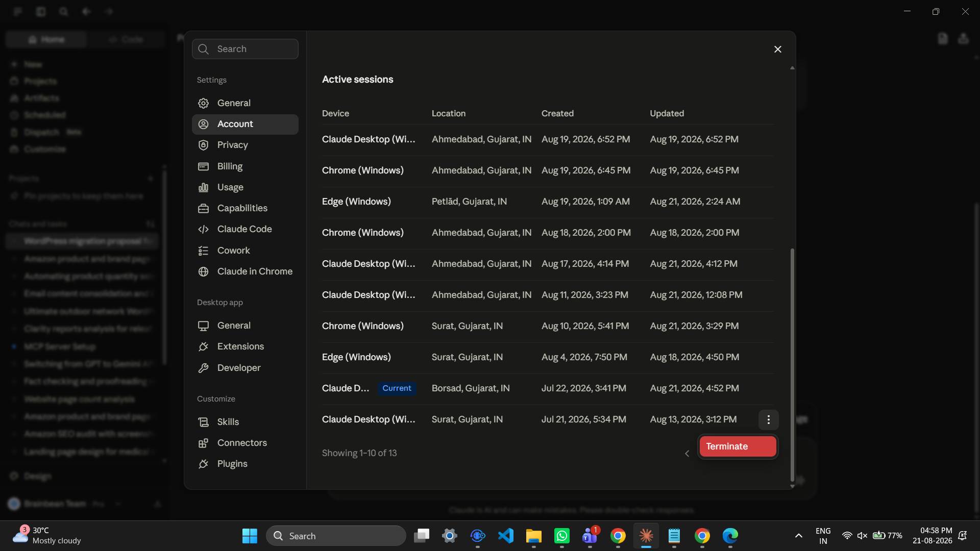The image size is (980, 551).
Task: Terminate the selected session
Action: click(738, 446)
